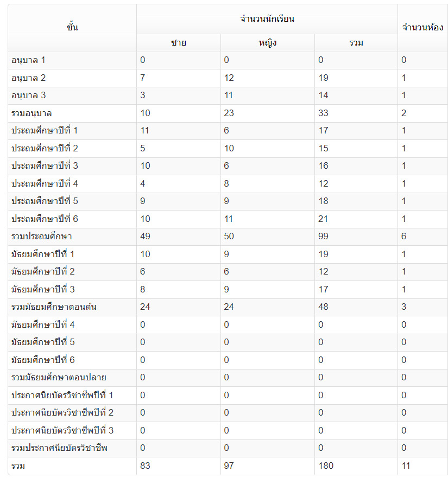Select the รวมมัธยมศึกษาตอนปลาย row label
This screenshot has height=478, width=448.
pyautogui.click(x=59, y=378)
